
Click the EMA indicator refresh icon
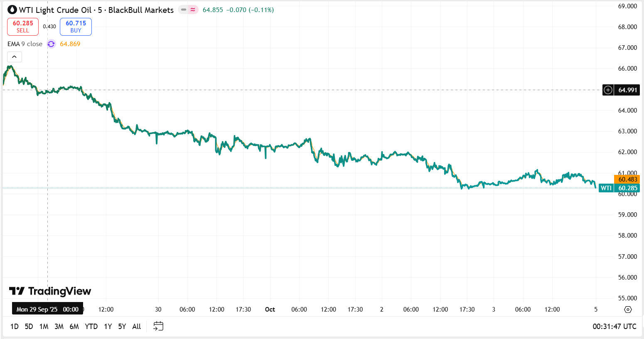[51, 44]
